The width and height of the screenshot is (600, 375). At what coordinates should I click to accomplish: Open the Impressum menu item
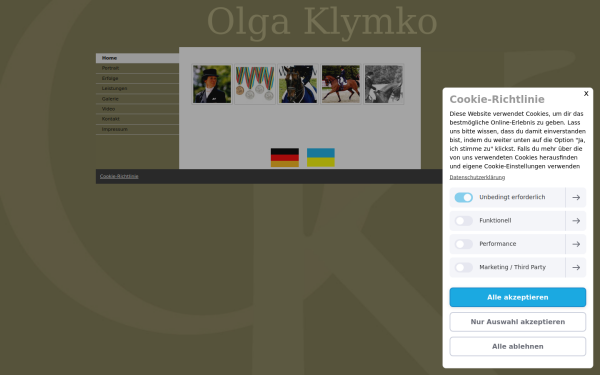click(137, 129)
